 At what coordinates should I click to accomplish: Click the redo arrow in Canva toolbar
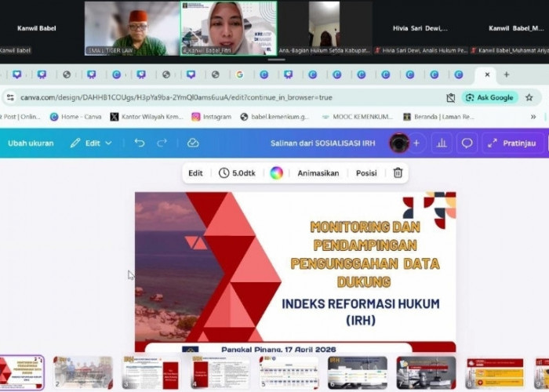click(162, 143)
